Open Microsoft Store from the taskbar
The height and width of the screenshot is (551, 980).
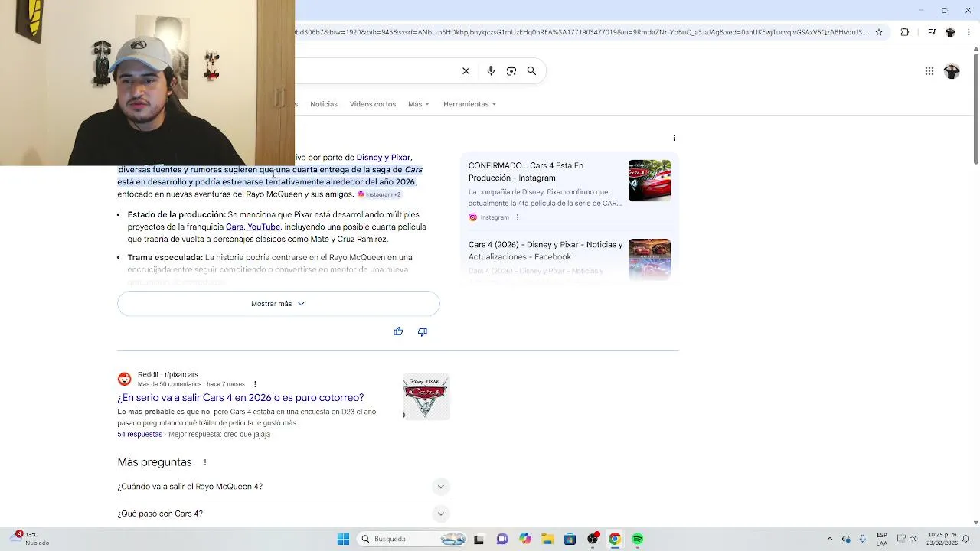click(570, 539)
